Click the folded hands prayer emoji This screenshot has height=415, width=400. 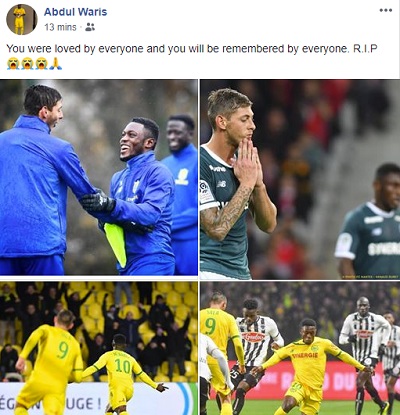(x=55, y=63)
